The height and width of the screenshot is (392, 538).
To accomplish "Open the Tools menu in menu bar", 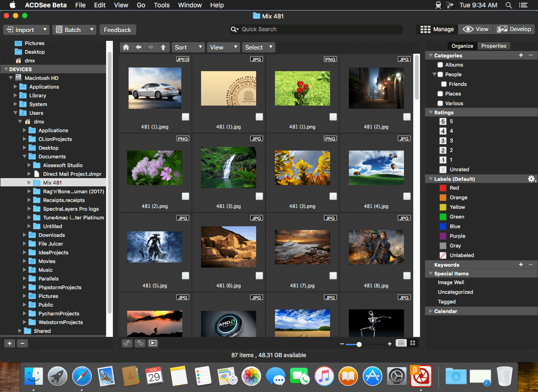I will coord(162,5).
